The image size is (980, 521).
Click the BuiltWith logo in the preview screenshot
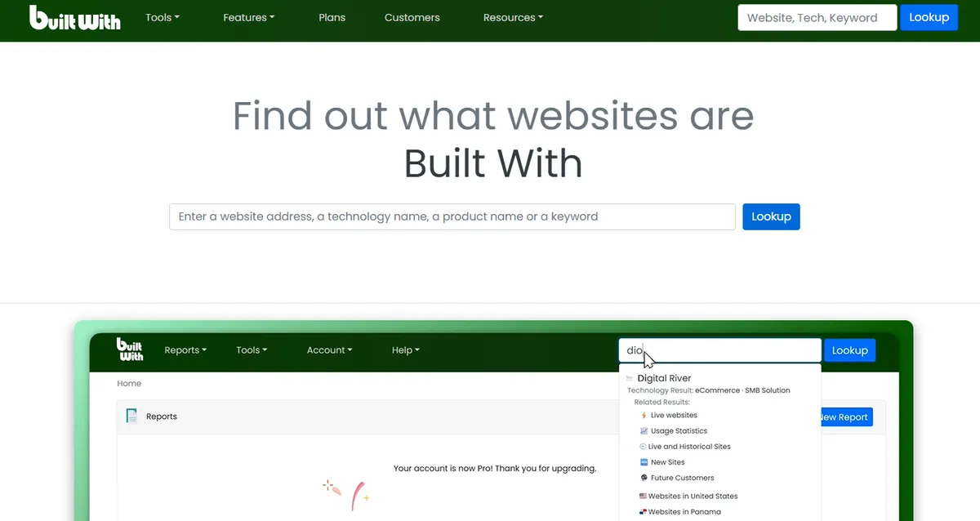(x=130, y=350)
